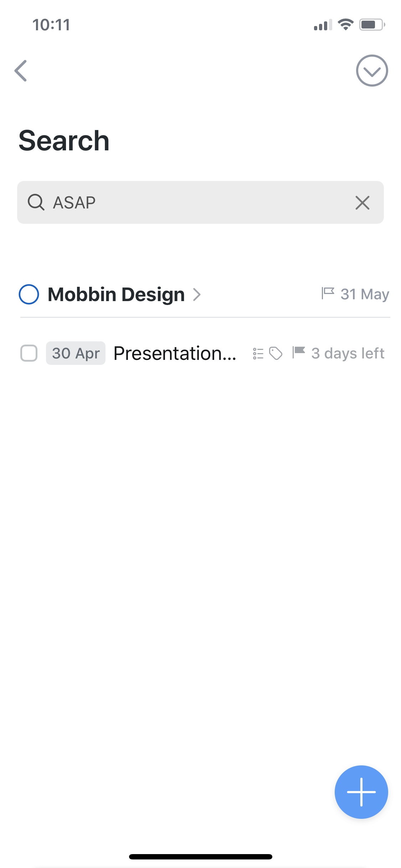
Task: Tap the magnifying glass search icon
Action: [x=36, y=202]
